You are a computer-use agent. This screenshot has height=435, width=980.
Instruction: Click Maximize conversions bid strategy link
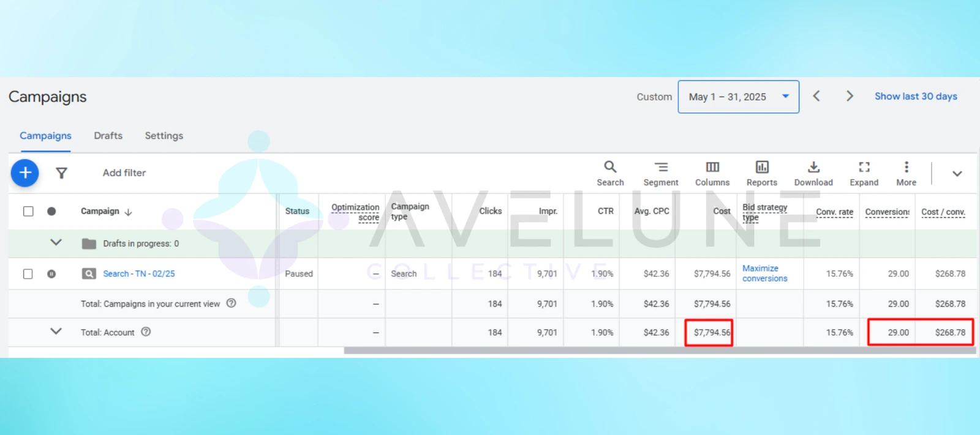(x=764, y=273)
